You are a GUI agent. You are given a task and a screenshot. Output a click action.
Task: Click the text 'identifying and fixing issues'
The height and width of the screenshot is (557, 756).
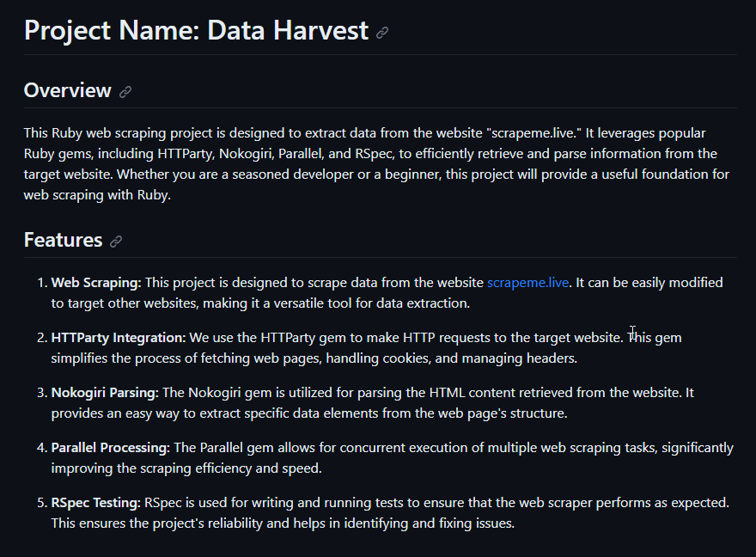click(x=428, y=523)
